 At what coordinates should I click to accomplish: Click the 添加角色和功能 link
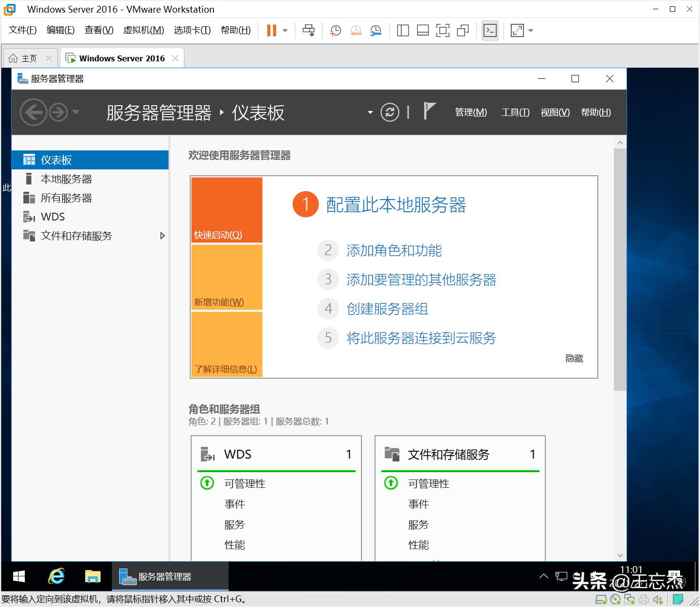[394, 251]
